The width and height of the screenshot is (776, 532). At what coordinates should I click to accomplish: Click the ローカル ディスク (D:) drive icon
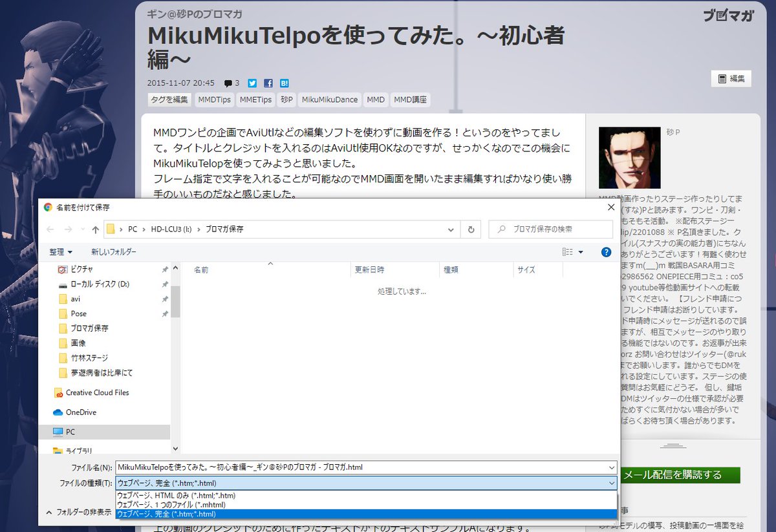(63, 284)
